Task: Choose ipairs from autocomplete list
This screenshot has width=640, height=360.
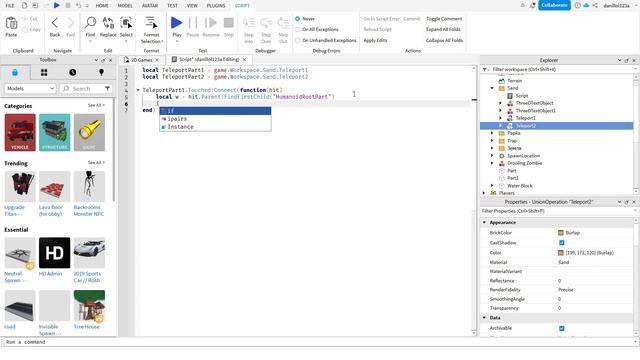Action: pos(215,119)
